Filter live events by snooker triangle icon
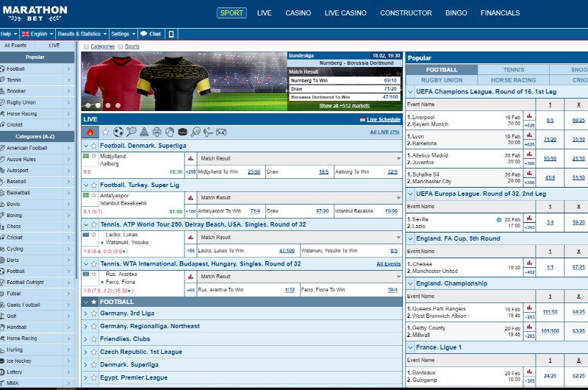Viewport: 588px width, 390px height. coord(144,132)
